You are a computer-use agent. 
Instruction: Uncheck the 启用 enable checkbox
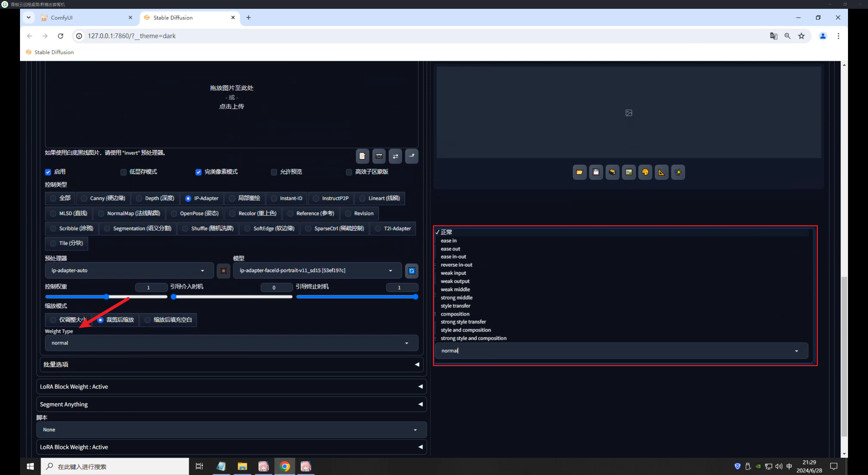coord(48,172)
